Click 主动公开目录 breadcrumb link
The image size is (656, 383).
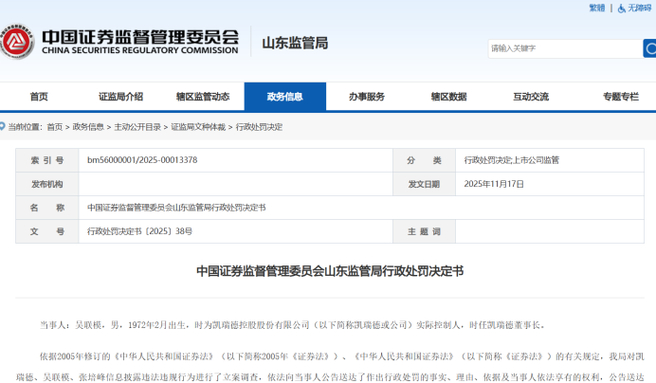(138, 127)
